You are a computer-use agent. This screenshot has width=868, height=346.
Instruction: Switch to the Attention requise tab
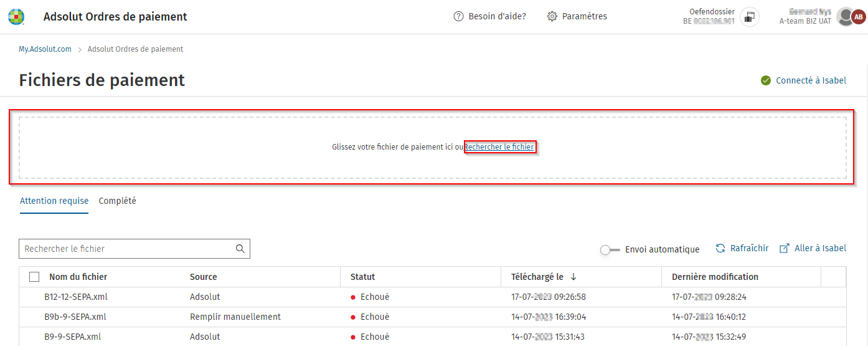(54, 201)
